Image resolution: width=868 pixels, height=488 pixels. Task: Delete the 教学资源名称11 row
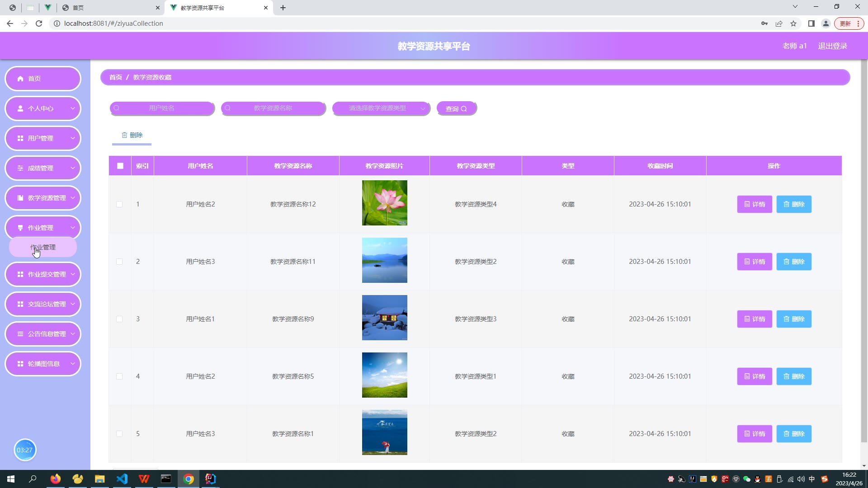[794, 262]
